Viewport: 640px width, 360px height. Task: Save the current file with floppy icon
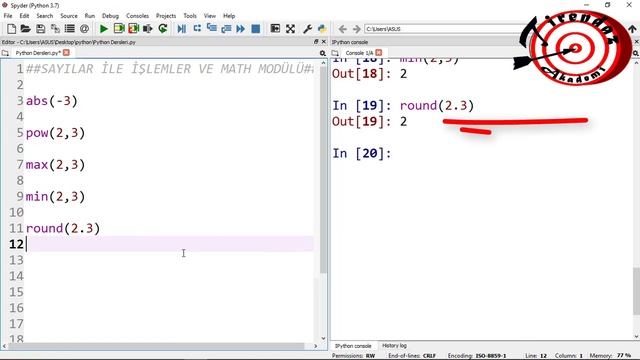(40, 29)
